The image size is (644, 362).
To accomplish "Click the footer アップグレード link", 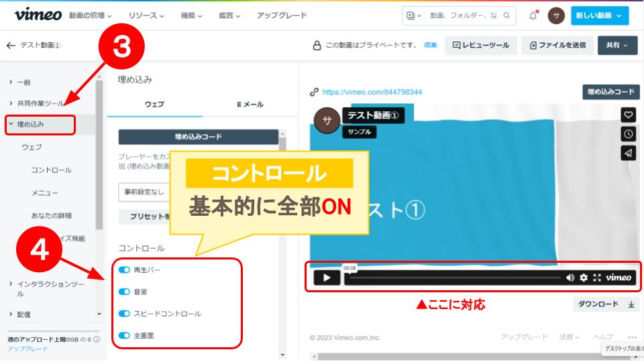I will point(524,337).
